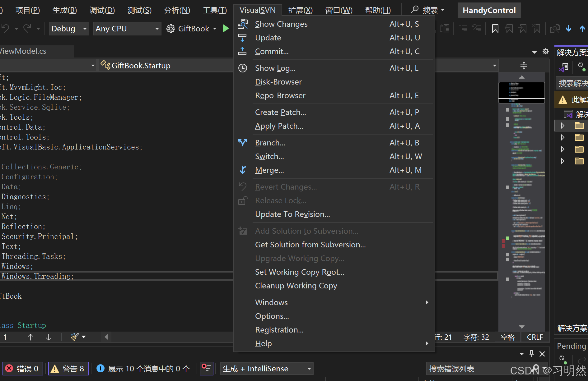Open the Debug configuration dropdown
The height and width of the screenshot is (381, 588).
point(69,28)
